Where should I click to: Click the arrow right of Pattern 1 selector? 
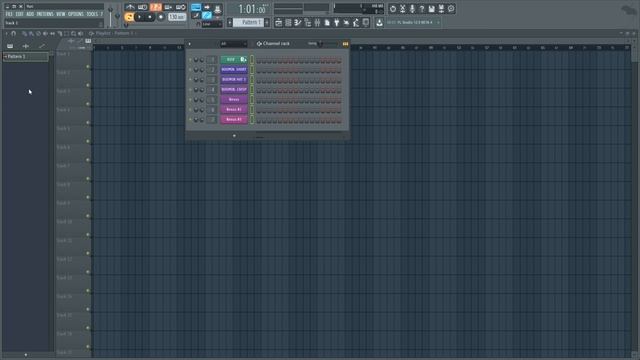pyautogui.click(x=267, y=22)
